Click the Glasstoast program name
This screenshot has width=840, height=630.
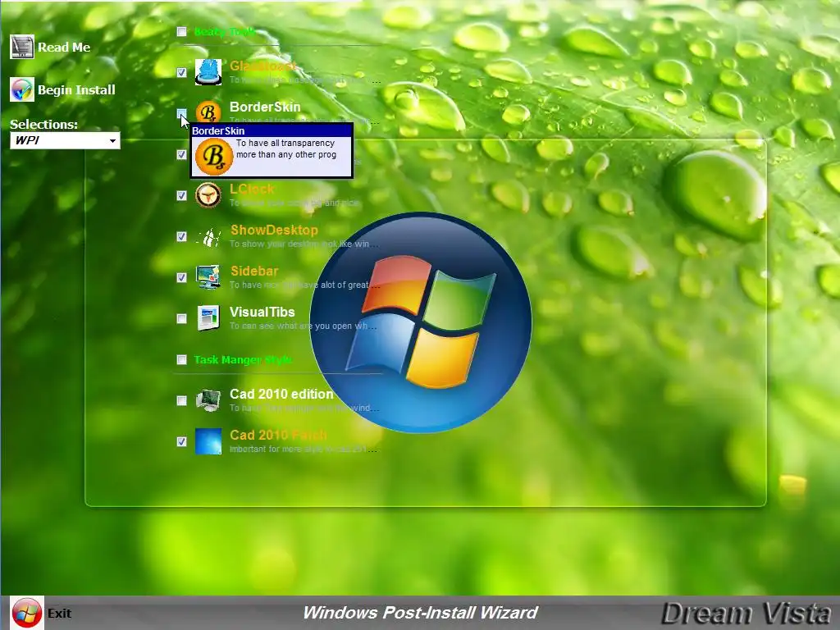262,66
